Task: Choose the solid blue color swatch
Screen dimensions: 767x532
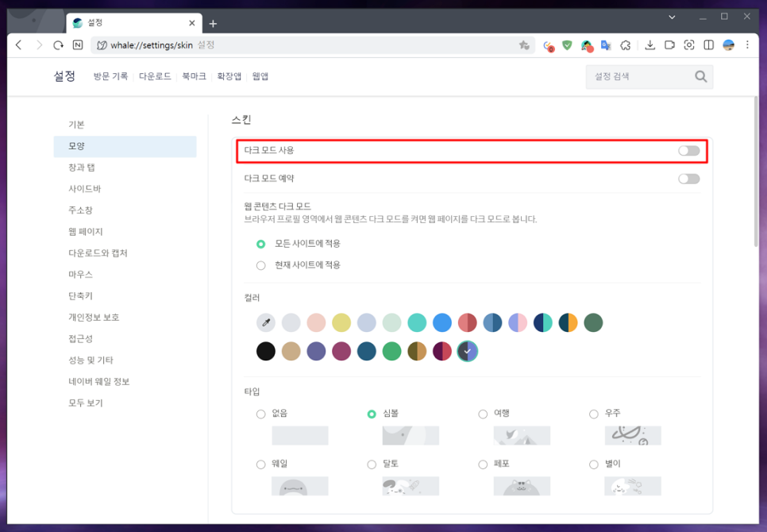Action: [x=442, y=322]
